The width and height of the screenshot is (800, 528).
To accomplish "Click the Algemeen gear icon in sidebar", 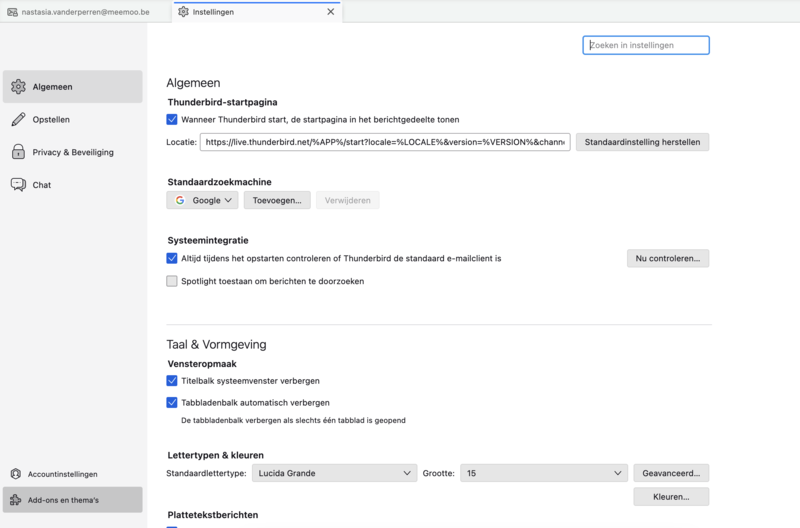I will pyautogui.click(x=18, y=87).
